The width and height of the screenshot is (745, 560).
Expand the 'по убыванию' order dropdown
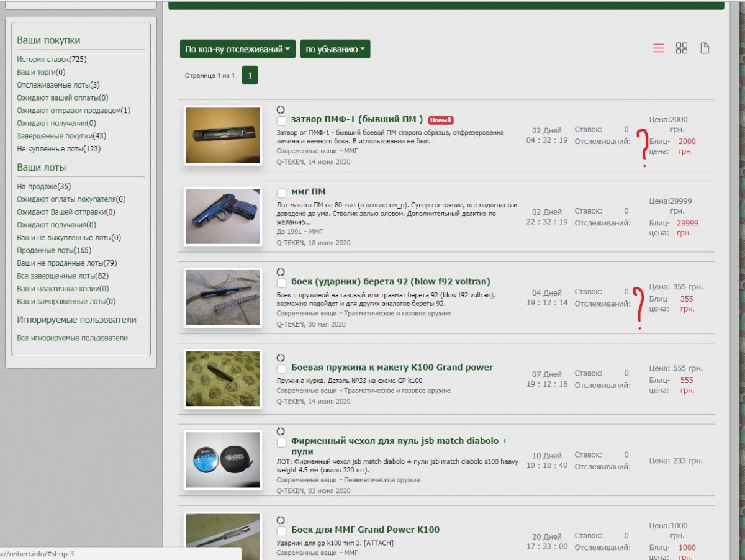[x=335, y=49]
